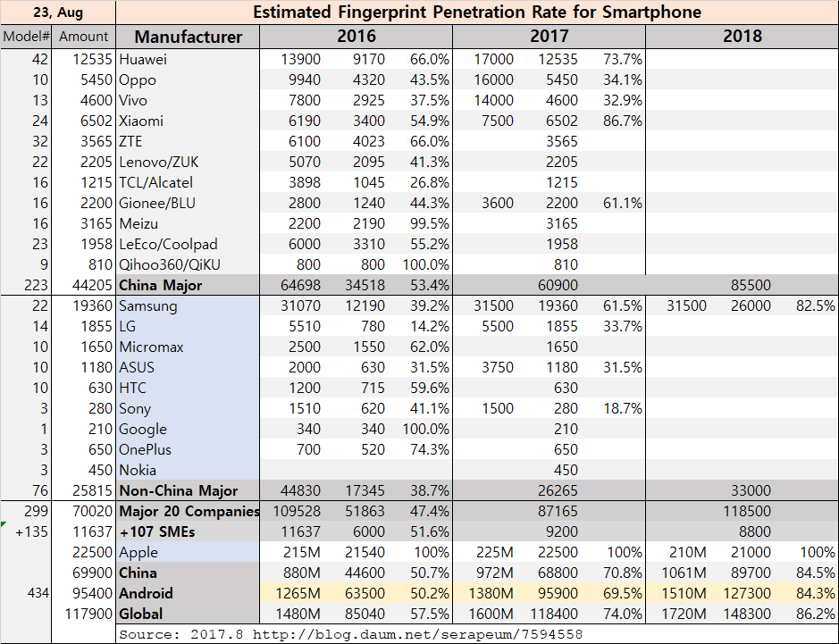Click LG's 2016 rate '14.2%'
Image resolution: width=839 pixels, height=644 pixels.
pos(430,326)
